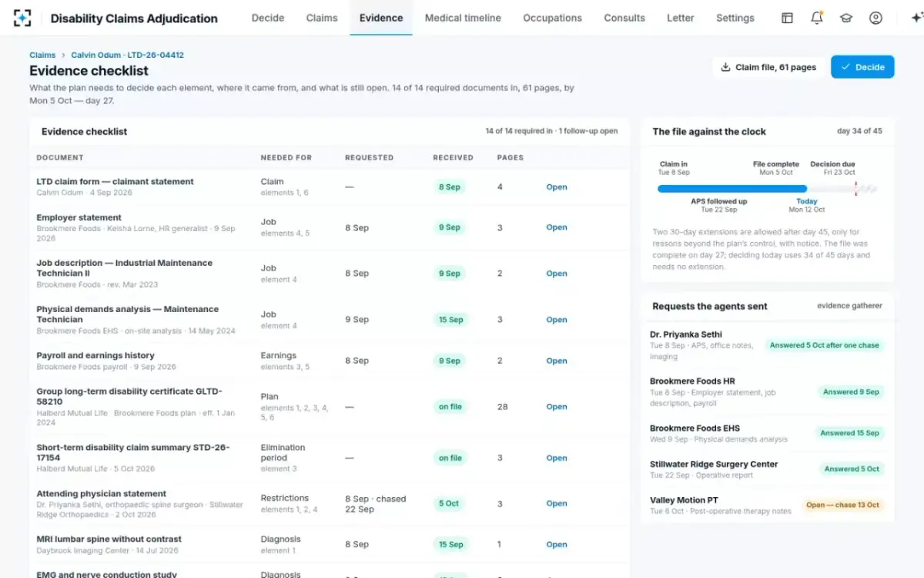Click the graduation cap training icon

[x=846, y=18]
